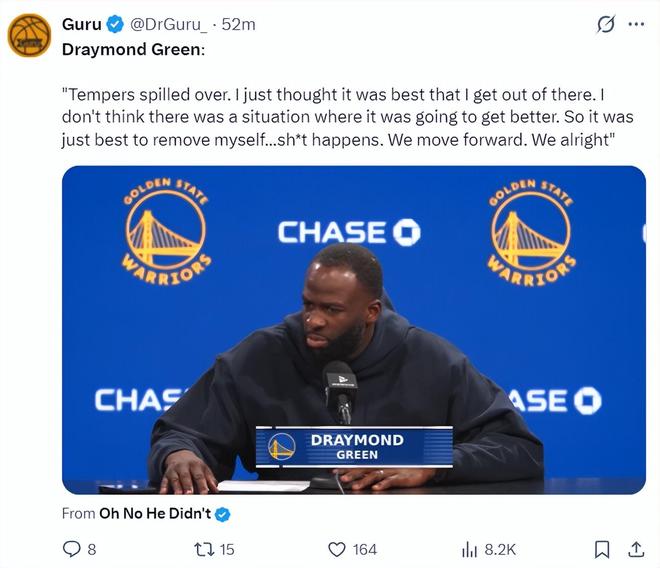Visit the @DrGuru_ handle
Viewport: 660px width, 568px height.
pyautogui.click(x=170, y=24)
